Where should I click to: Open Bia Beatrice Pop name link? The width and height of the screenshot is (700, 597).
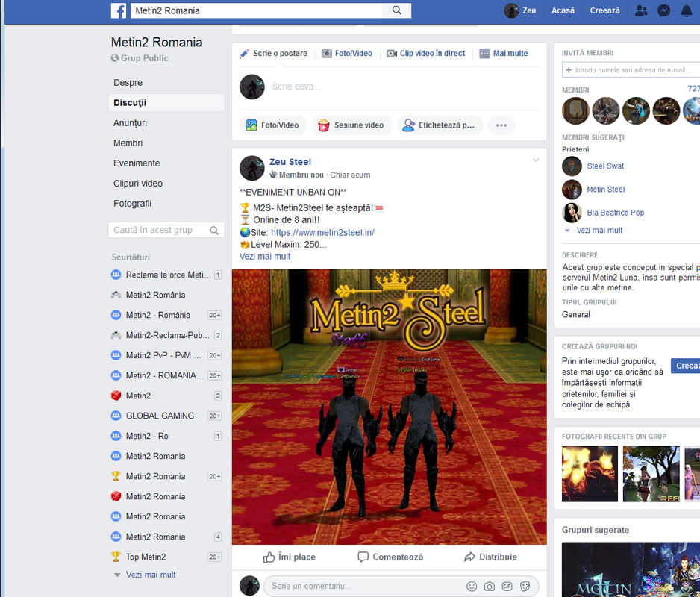coord(615,213)
